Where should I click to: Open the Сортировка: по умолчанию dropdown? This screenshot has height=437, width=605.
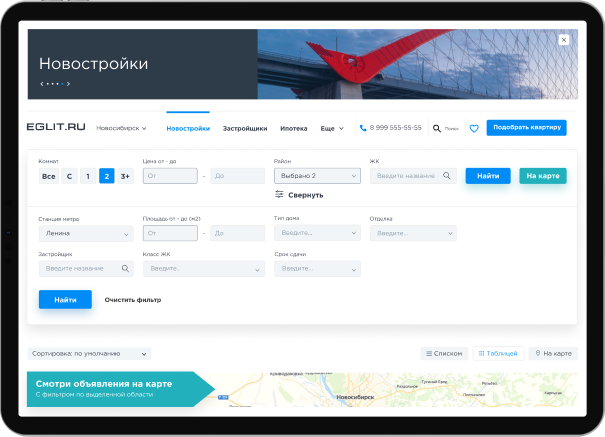click(90, 353)
